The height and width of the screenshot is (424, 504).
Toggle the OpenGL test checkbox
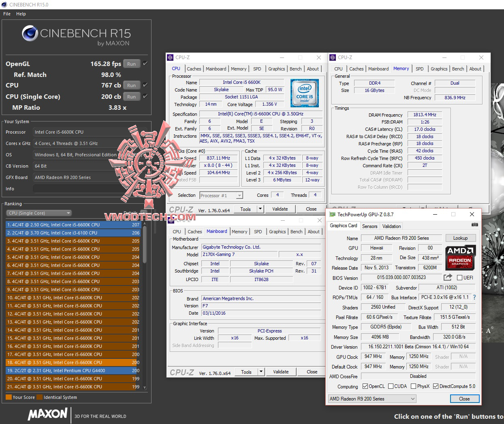pos(145,64)
